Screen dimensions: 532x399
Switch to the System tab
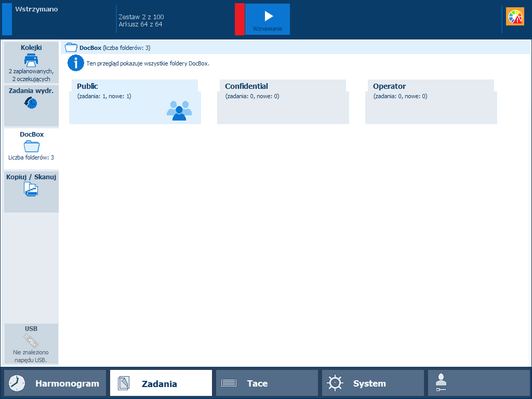click(373, 383)
